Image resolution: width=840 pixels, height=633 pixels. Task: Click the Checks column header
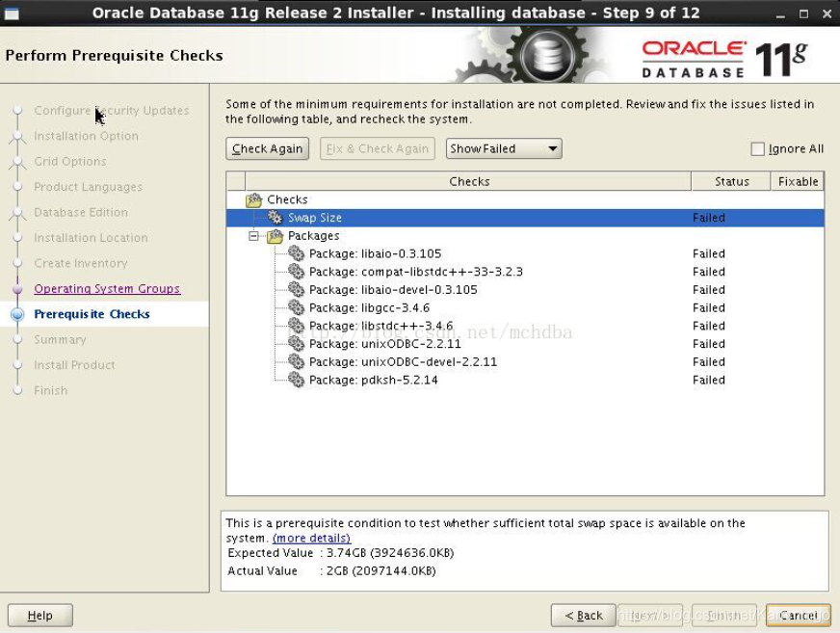click(x=469, y=182)
